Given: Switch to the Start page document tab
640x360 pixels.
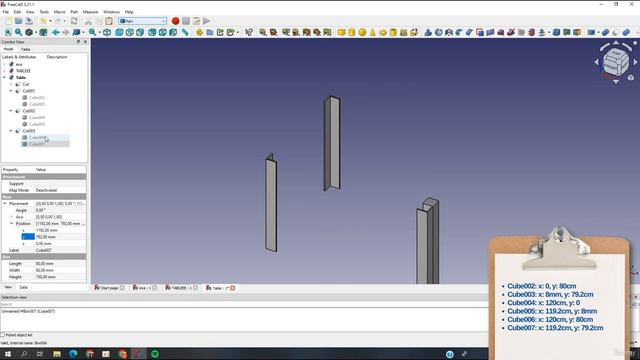Looking at the screenshot, I should click(x=109, y=288).
